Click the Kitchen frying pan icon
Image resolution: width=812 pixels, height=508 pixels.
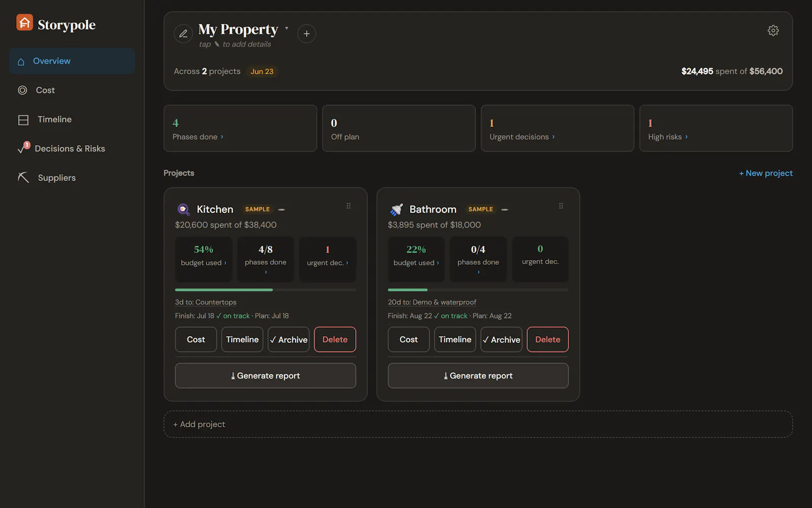click(x=183, y=209)
